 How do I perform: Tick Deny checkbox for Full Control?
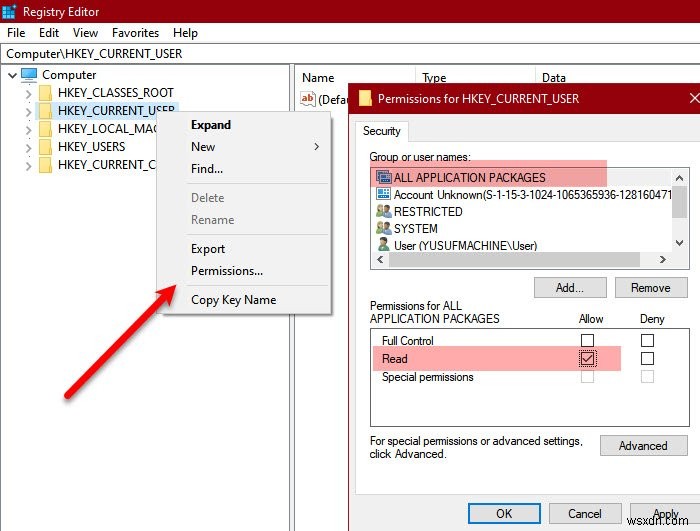point(647,340)
